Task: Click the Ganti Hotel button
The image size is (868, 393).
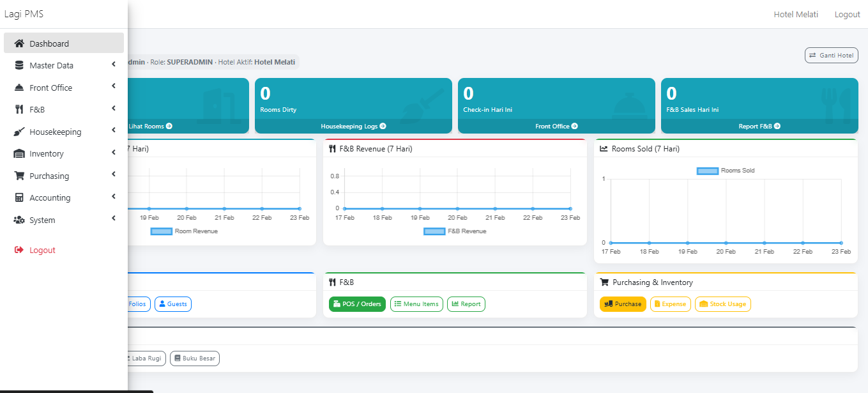Action: 831,56
